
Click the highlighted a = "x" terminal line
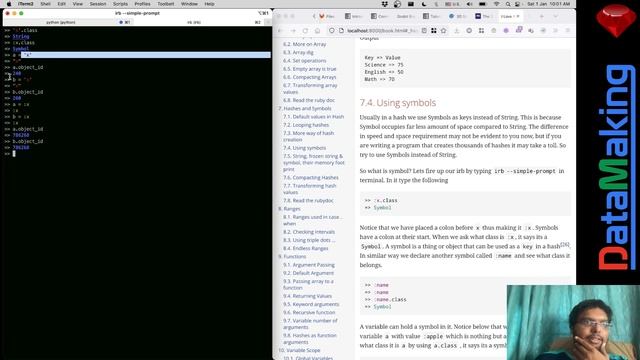(x=137, y=55)
